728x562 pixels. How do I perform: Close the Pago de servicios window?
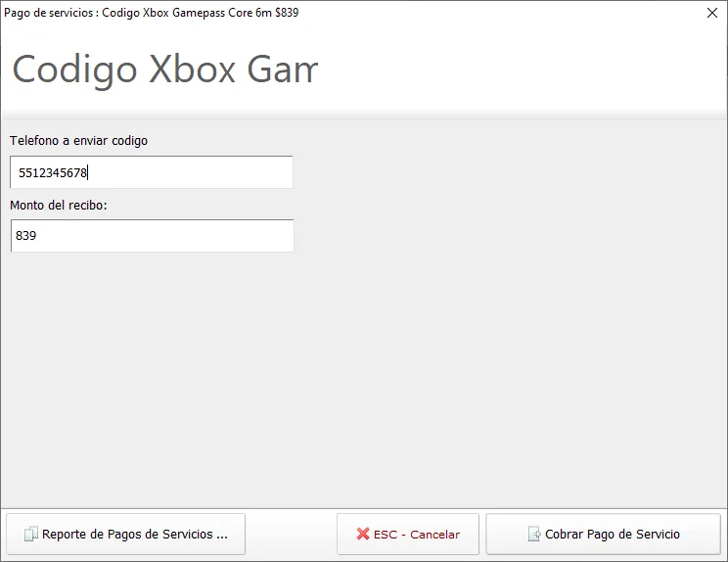pyautogui.click(x=711, y=13)
